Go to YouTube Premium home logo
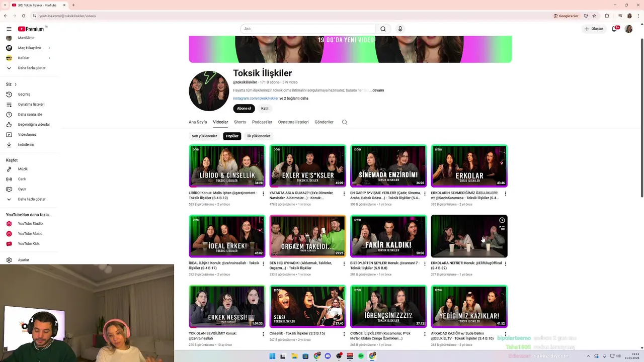Viewport: 644px width, 362px height. click(31, 29)
